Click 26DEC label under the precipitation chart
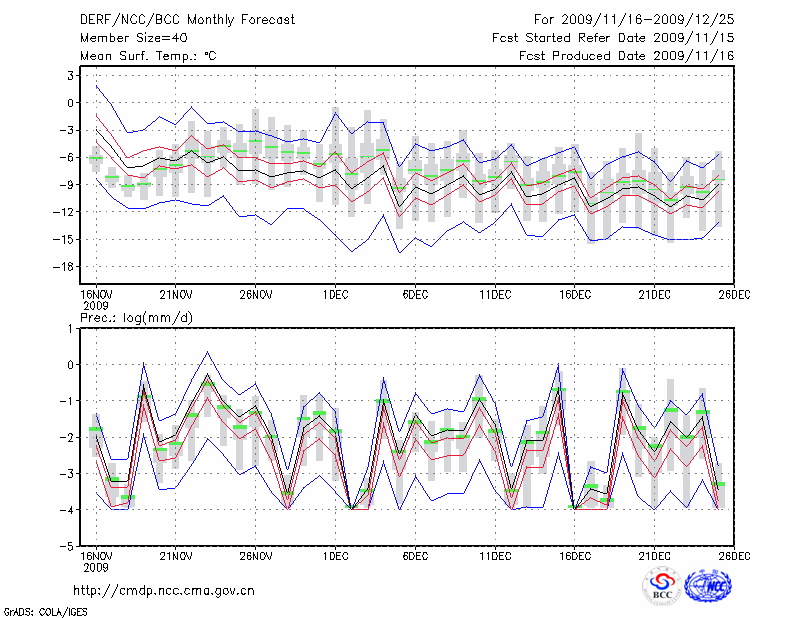The height and width of the screenshot is (618, 800). 734,556
